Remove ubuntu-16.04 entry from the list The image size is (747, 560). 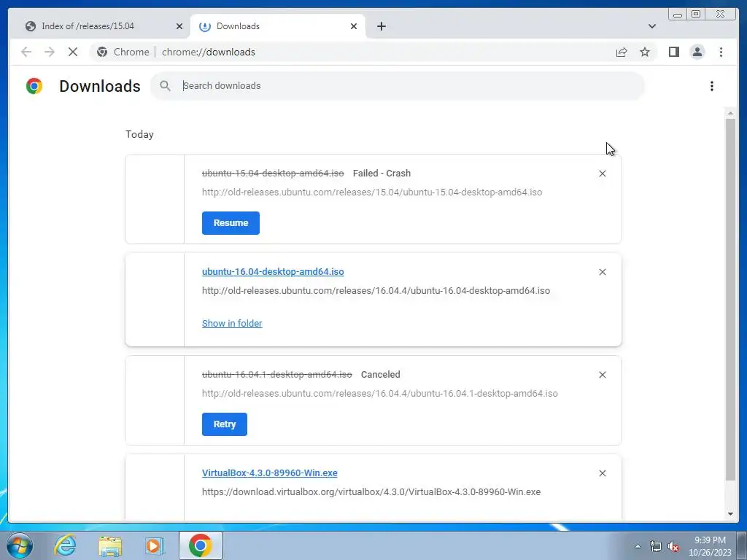point(602,272)
